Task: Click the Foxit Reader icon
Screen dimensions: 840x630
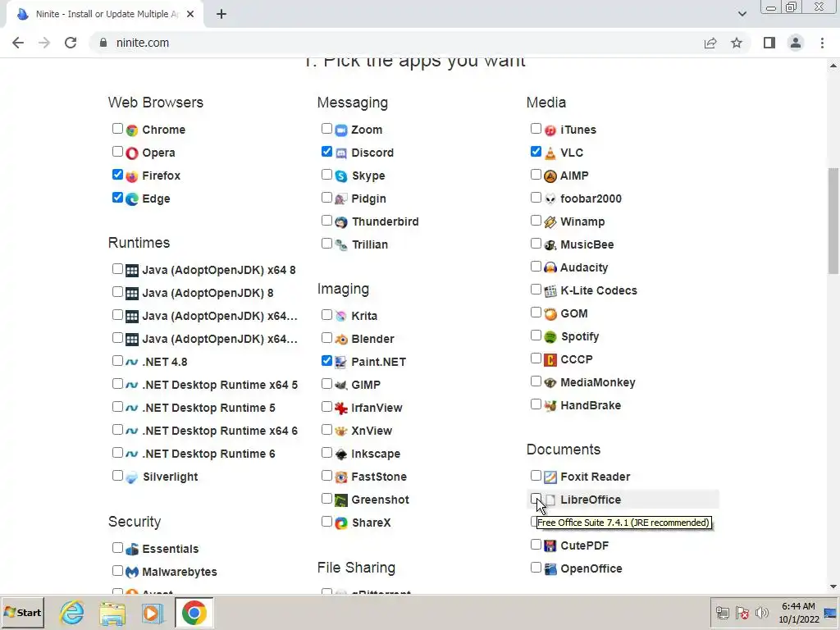Action: pyautogui.click(x=550, y=477)
